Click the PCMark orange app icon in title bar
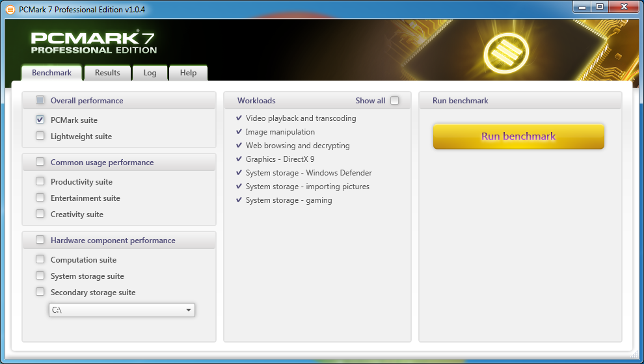644x364 pixels. 10,9
